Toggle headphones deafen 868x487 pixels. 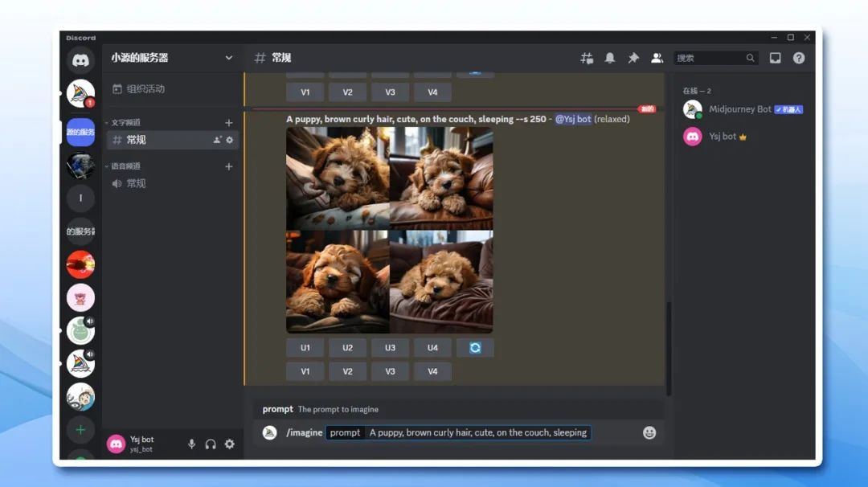211,444
